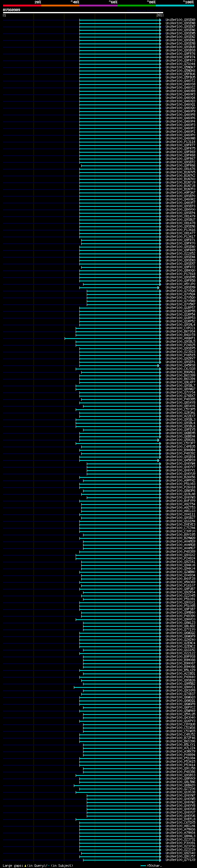Select label UniRef100_Q9FR76

point(180,54)
